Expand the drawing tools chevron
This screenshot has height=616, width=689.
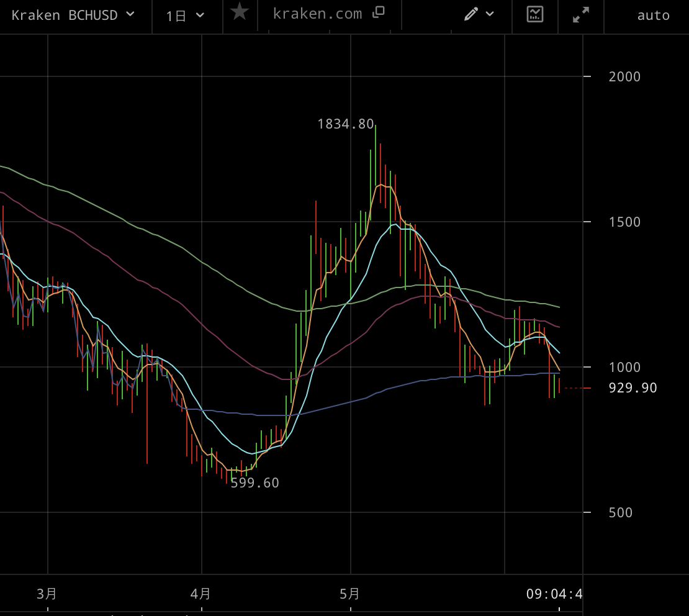[490, 14]
